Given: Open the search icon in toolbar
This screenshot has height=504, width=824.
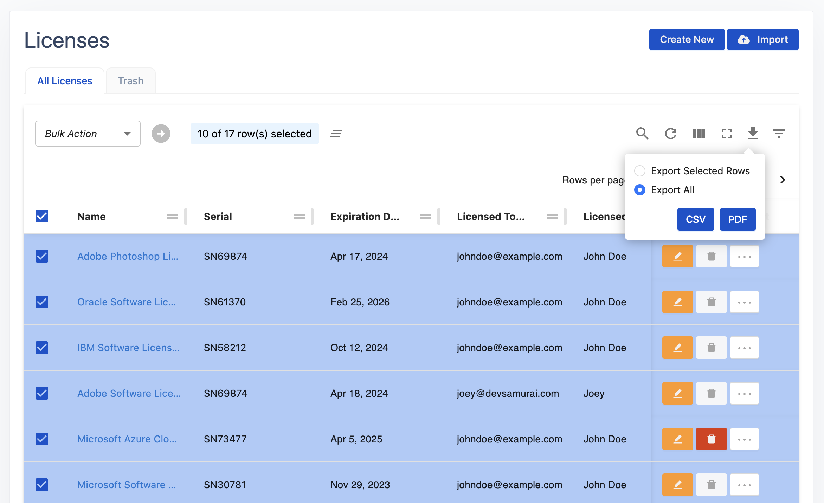Looking at the screenshot, I should pyautogui.click(x=642, y=134).
